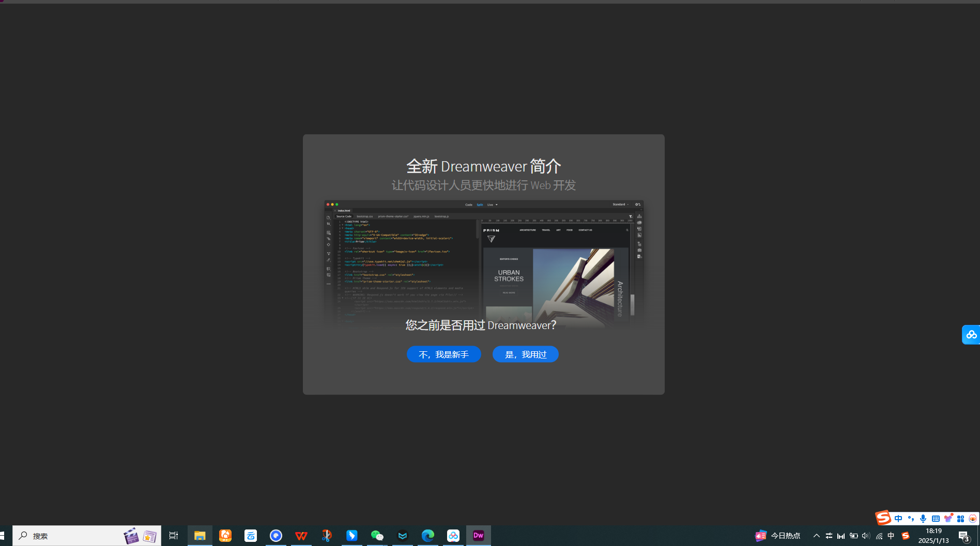Screen dimensions: 980x546
Task: Open the scissors screenshot tool on the taskbar
Action: [x=327, y=536]
